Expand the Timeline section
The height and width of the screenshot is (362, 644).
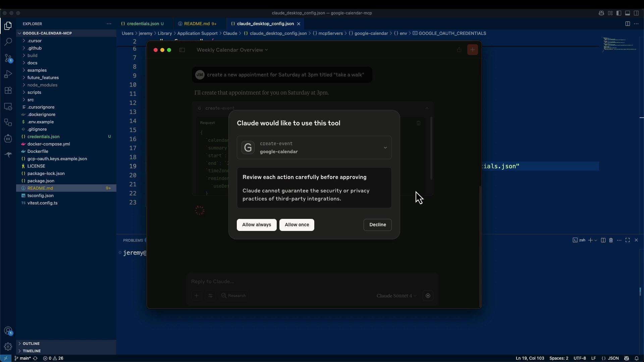pos(66,351)
